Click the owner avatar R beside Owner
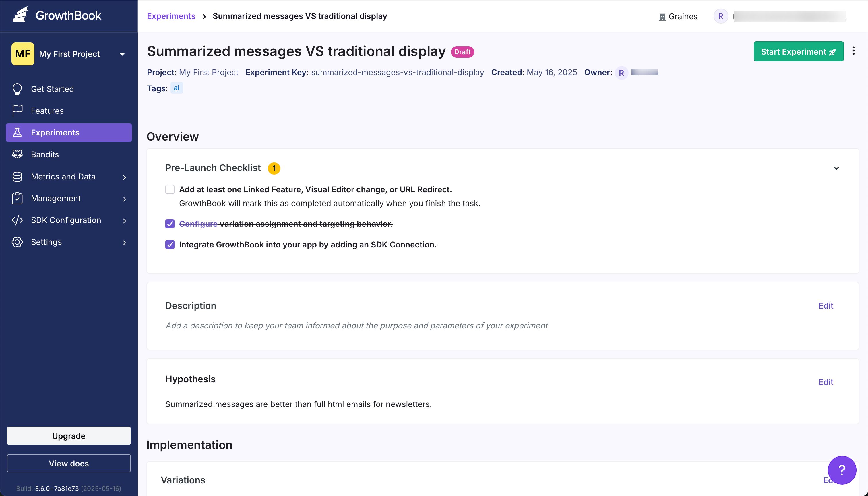This screenshot has width=868, height=496. (x=621, y=73)
